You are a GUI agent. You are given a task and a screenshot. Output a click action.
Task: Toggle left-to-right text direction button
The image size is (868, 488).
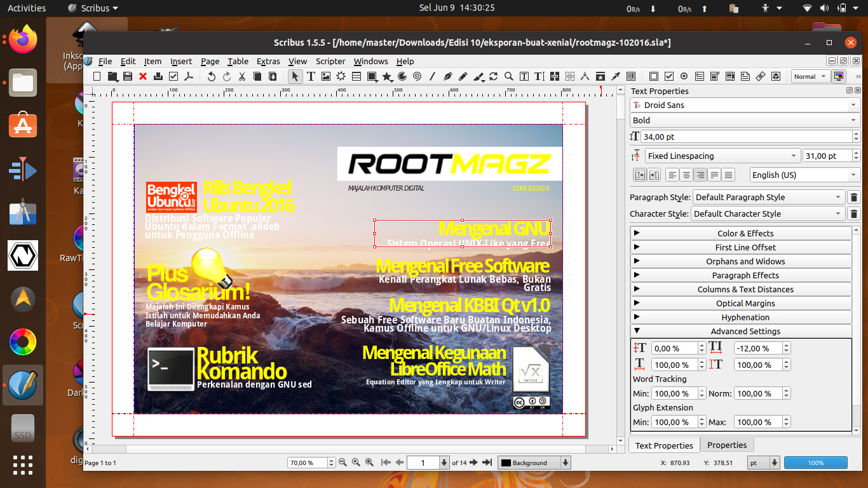640,175
